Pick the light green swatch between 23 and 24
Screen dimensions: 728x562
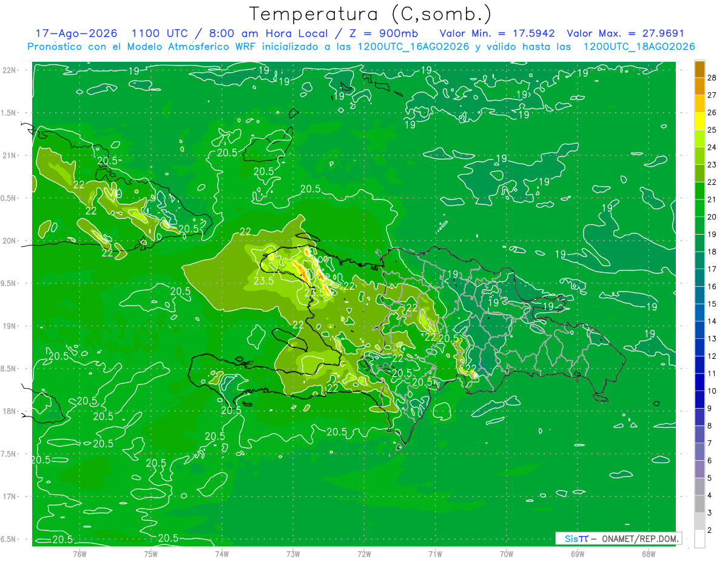pyautogui.click(x=699, y=156)
